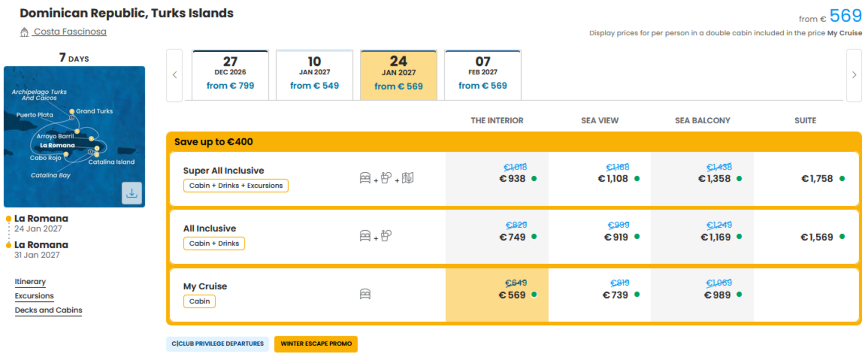Select the 10 Jan 2027 departure tab
Image resolution: width=868 pixels, height=357 pixels.
coord(314,75)
